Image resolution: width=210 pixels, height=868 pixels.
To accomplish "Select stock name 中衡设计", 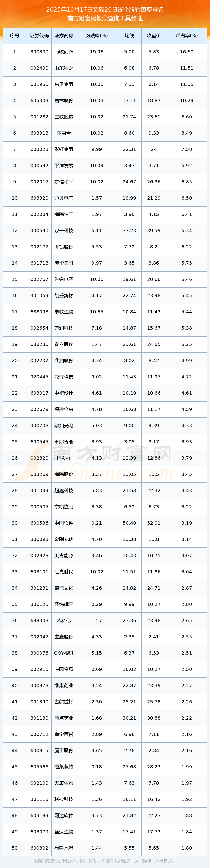I will 64,393.
